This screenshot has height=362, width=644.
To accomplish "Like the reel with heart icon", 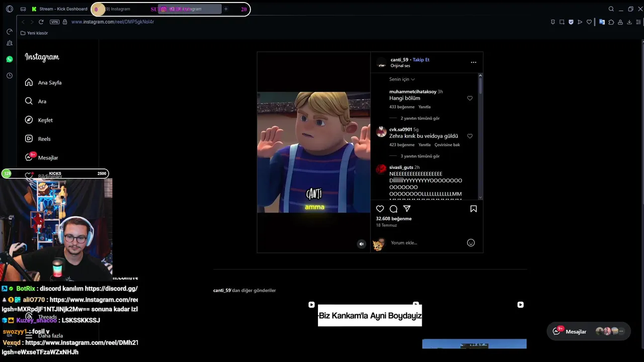I will [380, 209].
